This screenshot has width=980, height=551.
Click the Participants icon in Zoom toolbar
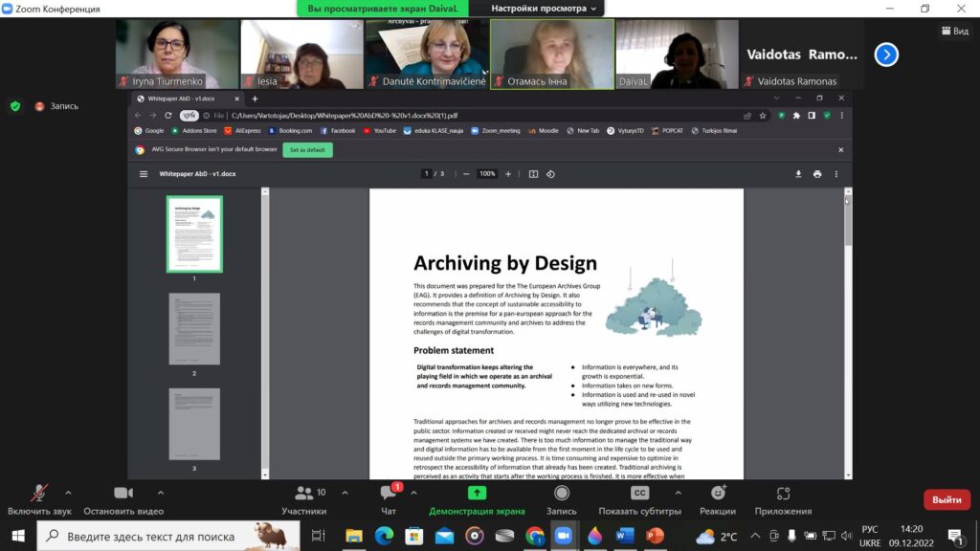[x=304, y=494]
